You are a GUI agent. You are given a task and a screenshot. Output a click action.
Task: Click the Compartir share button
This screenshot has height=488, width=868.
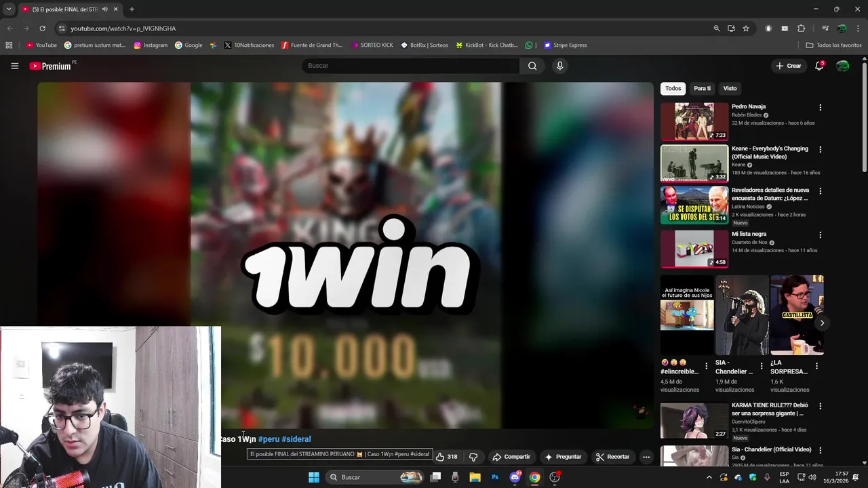pos(511,457)
